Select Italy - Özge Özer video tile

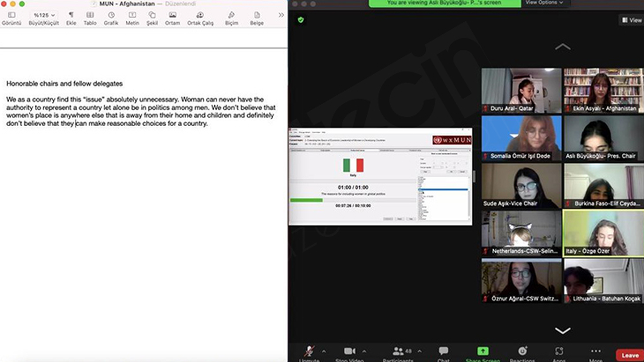(x=603, y=233)
